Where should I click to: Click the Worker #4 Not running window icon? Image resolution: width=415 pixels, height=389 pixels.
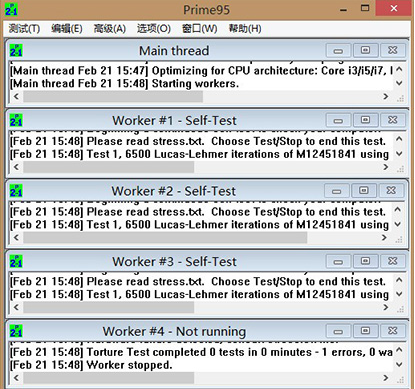point(16,331)
